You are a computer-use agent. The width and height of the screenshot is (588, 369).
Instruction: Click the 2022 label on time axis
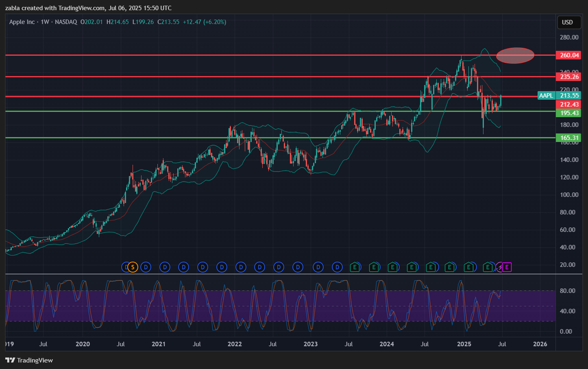tap(235, 344)
